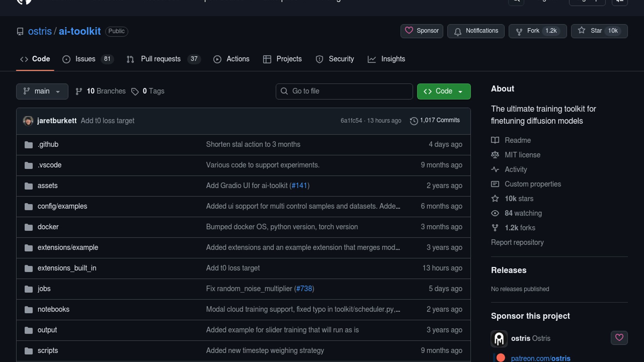
Task: Open commit history clock icon
Action: point(414,121)
